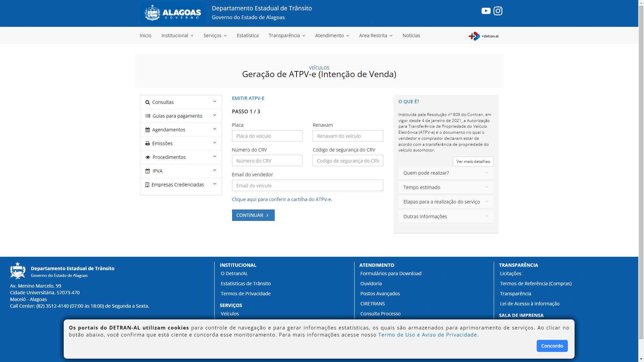Expand the Tempo estimado section

[x=445, y=187]
